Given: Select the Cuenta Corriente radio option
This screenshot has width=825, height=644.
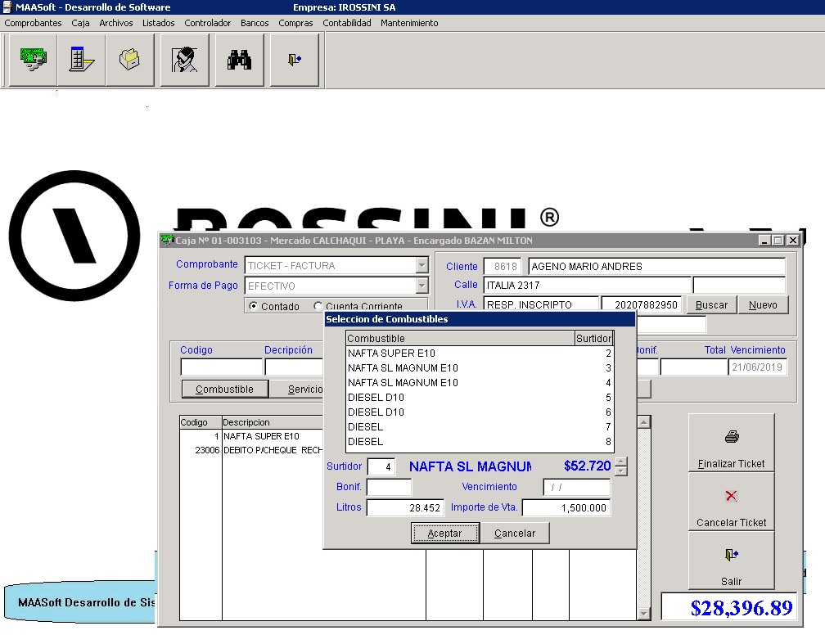Looking at the screenshot, I should 318,307.
